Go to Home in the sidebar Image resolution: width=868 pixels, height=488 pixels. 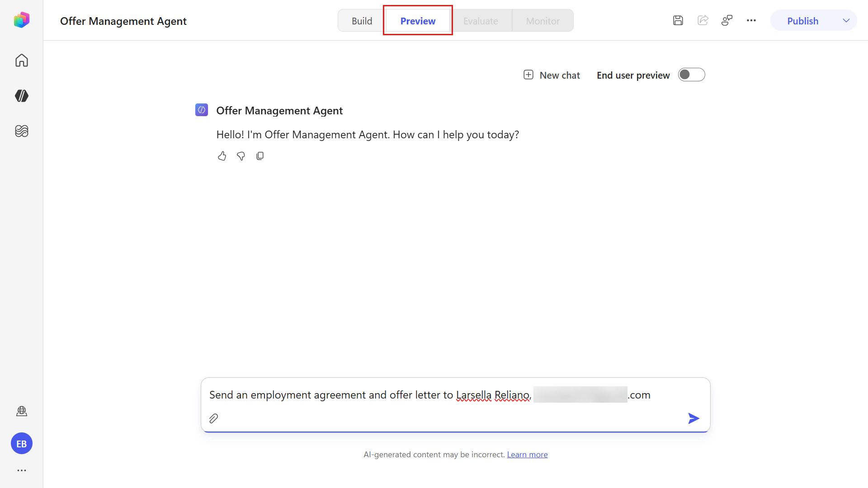tap(21, 60)
